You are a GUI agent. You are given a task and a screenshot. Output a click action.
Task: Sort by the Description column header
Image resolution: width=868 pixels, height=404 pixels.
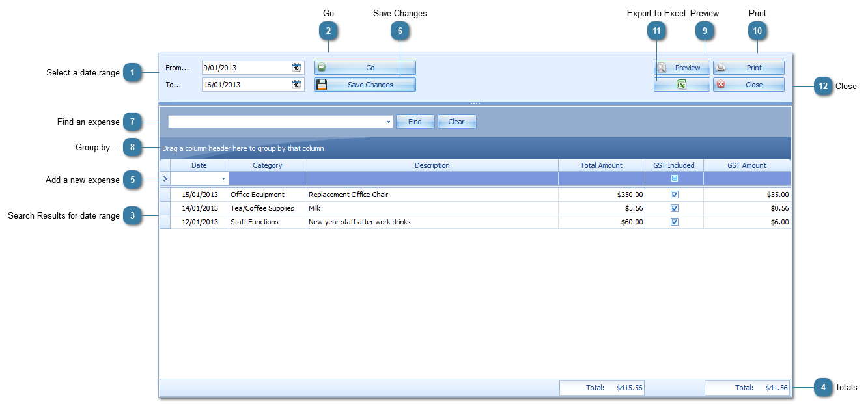(432, 165)
